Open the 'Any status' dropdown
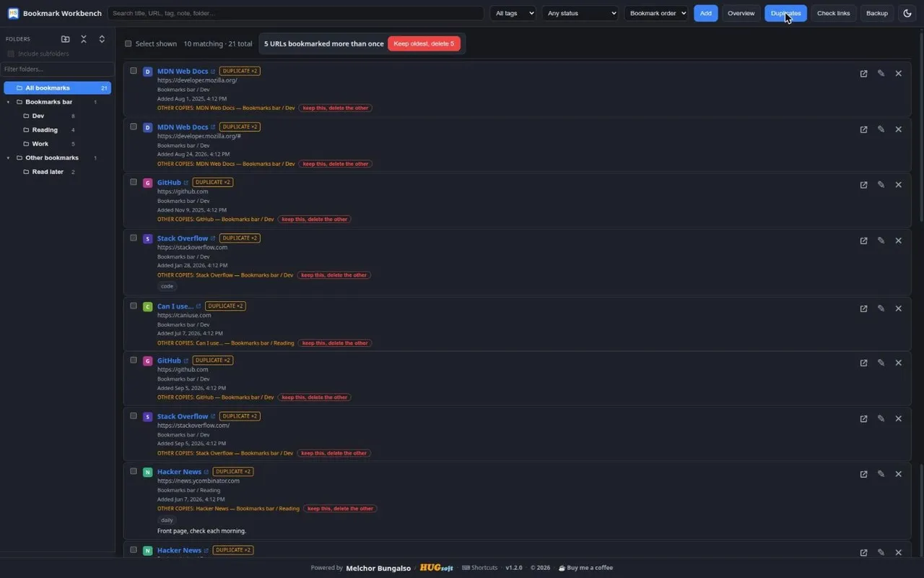Screen dimensions: 924x578 pos(580,13)
